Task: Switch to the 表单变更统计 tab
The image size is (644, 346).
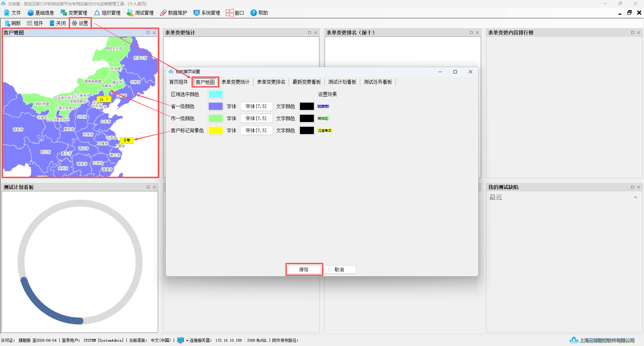Action: [235, 82]
